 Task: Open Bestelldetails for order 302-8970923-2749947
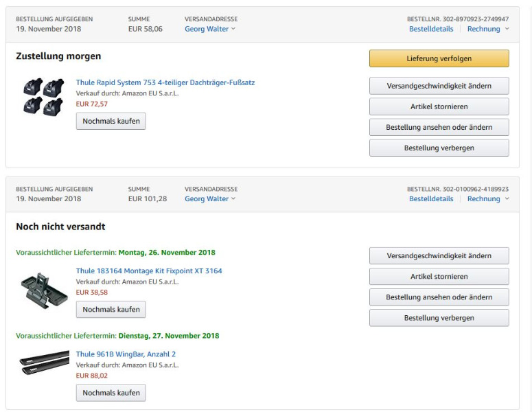431,29
